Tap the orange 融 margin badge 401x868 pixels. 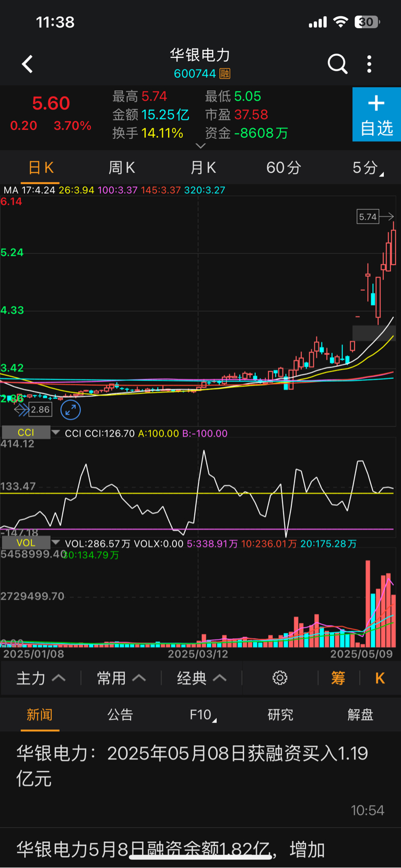coord(225,74)
